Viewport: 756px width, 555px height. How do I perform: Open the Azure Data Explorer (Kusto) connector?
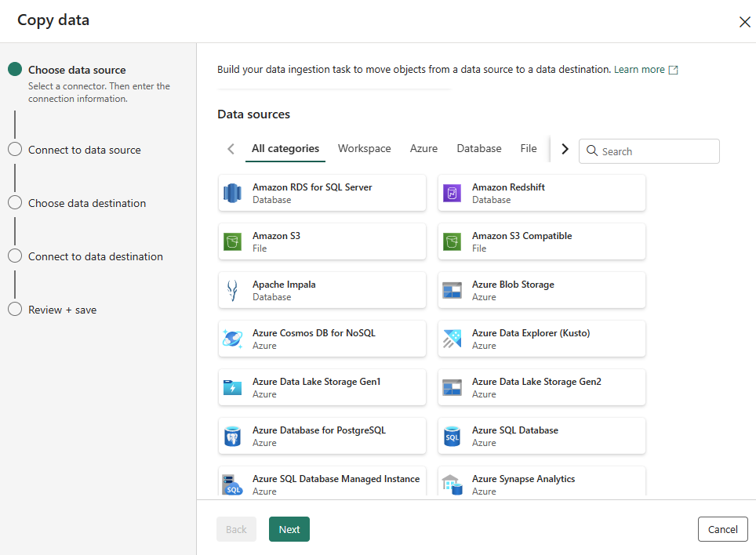coord(541,339)
